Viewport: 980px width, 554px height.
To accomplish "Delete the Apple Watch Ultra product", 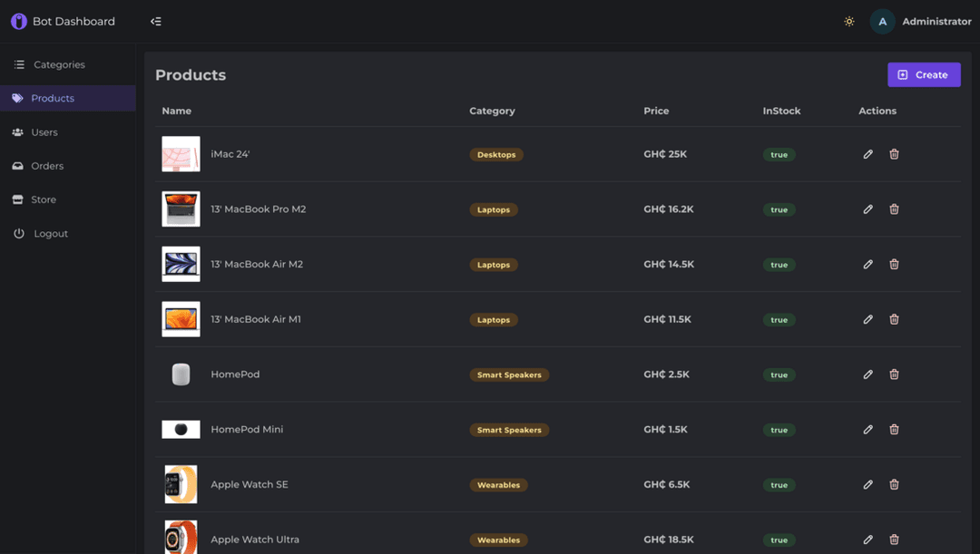I will pos(895,539).
